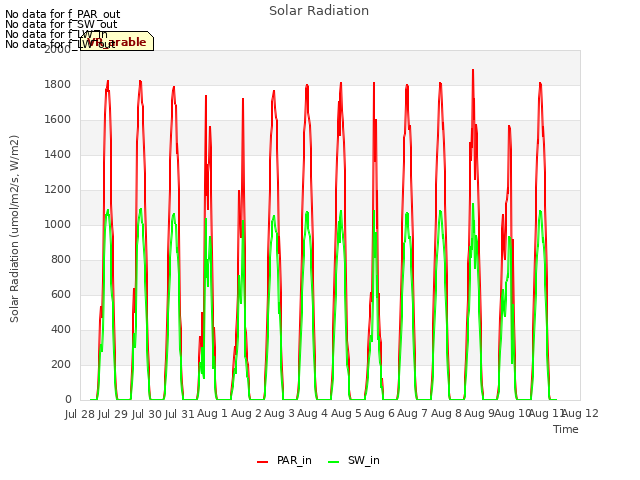This screenshot has height=480, width=640.
Task: Click the VR_arable annotation box
Action: click(x=117, y=41)
